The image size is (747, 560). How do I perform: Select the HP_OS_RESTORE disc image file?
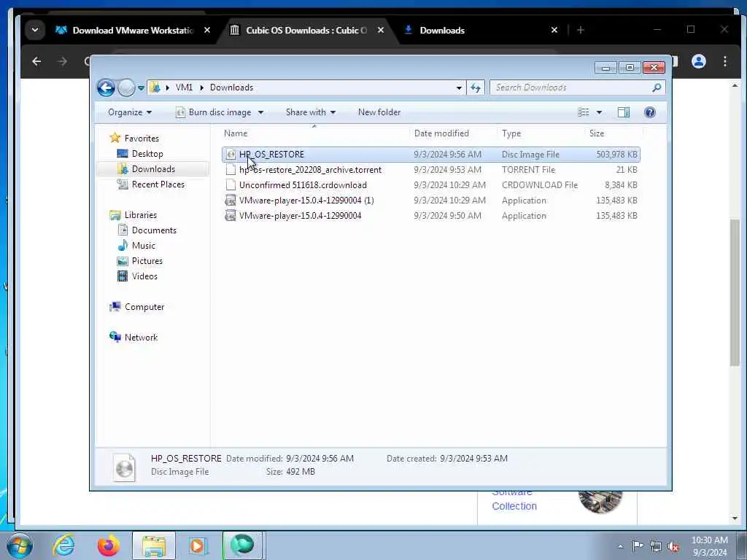click(x=430, y=155)
